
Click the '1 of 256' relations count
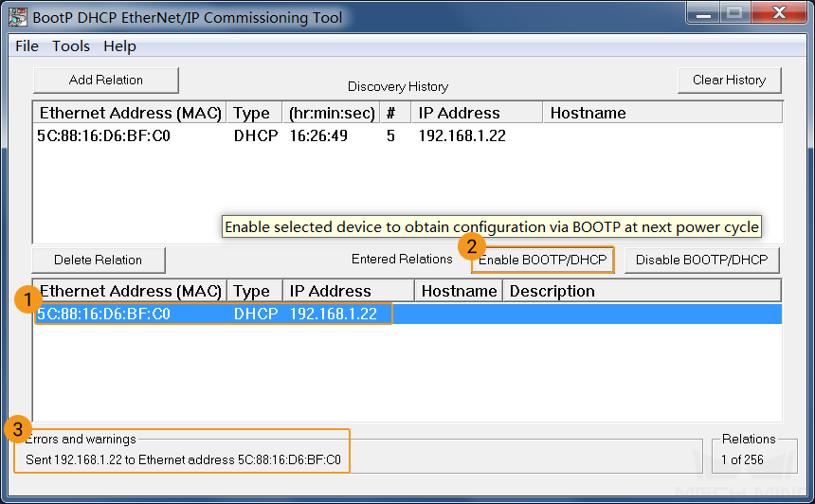pos(742,459)
